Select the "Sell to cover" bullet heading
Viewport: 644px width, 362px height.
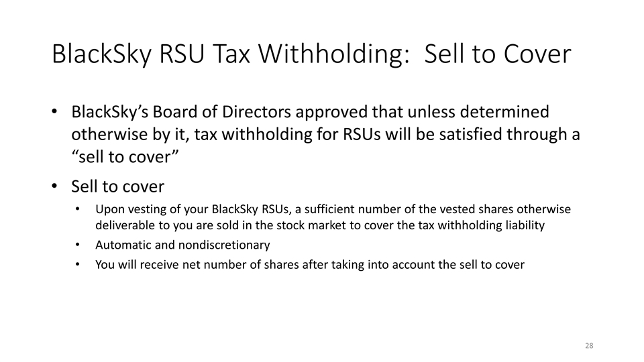point(117,186)
